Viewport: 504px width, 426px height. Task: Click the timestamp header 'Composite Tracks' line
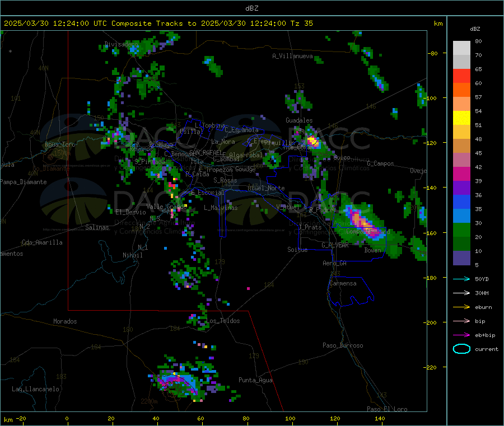(x=158, y=24)
